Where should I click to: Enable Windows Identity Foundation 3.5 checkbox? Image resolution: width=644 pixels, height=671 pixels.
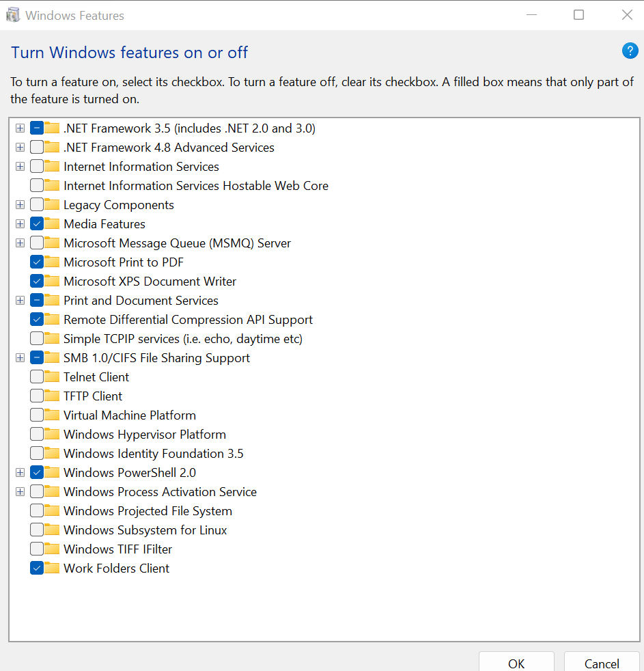[37, 453]
